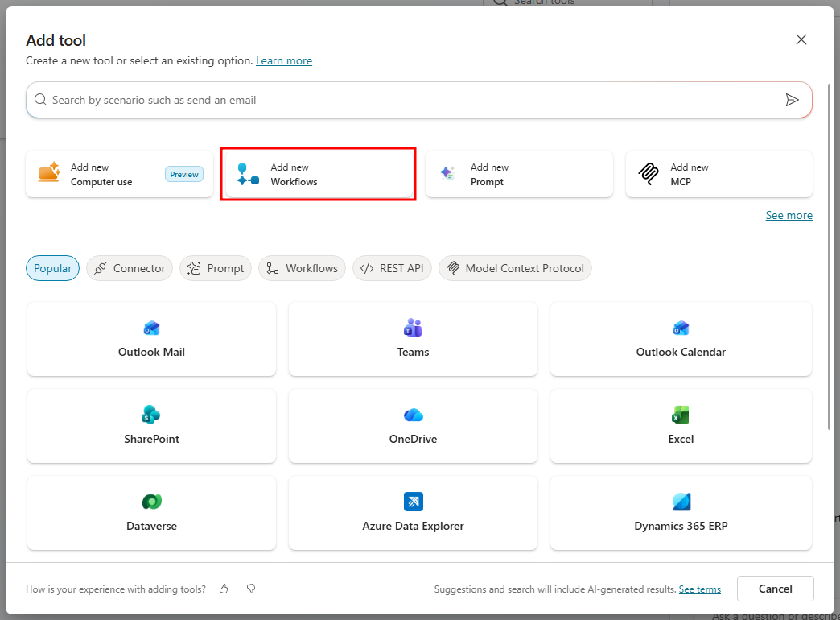Click the thumbs down feedback icon
840x620 pixels.
[251, 589]
